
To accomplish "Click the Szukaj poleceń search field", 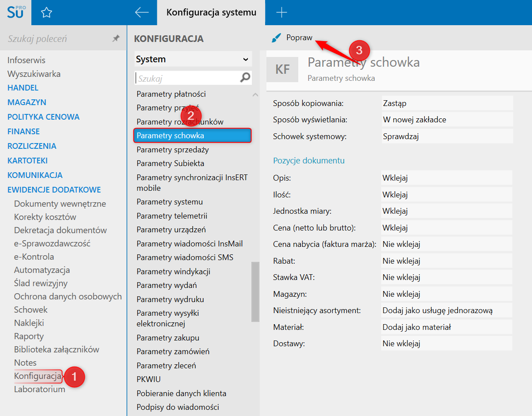I will (57, 39).
